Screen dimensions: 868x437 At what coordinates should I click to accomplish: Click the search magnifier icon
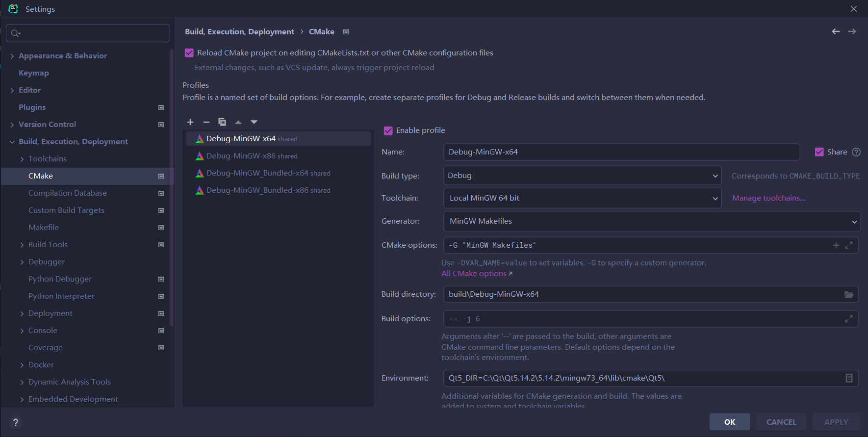(x=16, y=33)
